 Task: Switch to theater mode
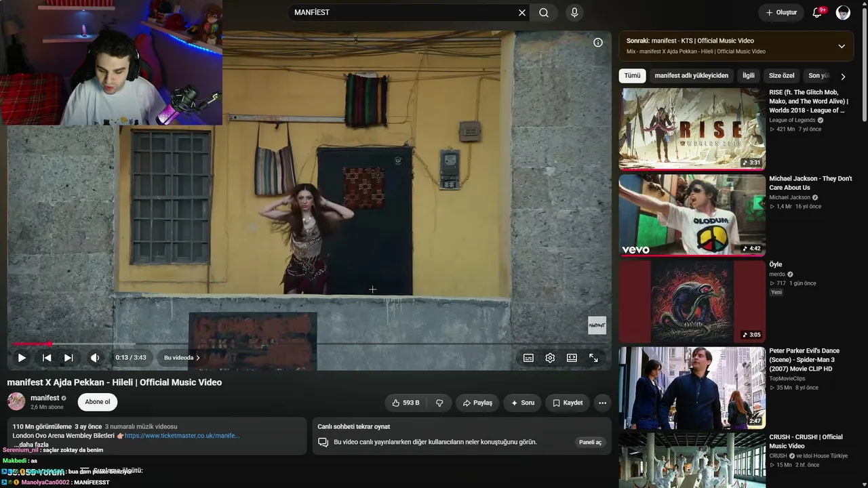(x=572, y=358)
